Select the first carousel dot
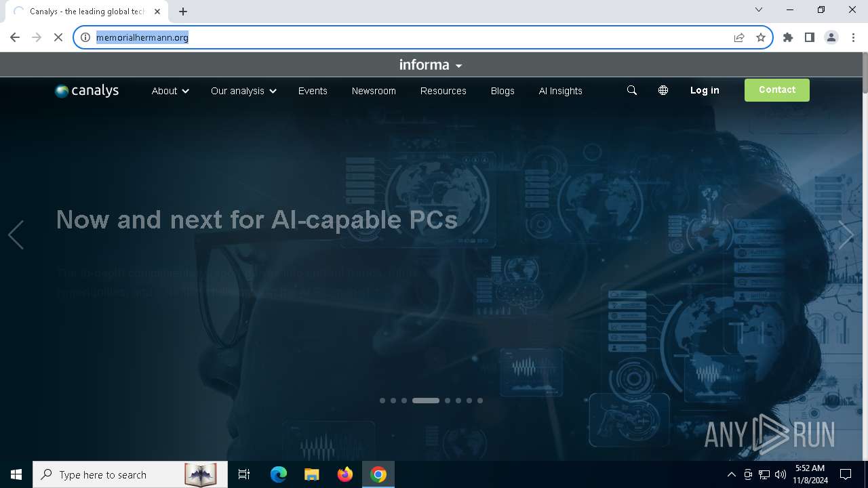This screenshot has width=868, height=488. pyautogui.click(x=382, y=401)
